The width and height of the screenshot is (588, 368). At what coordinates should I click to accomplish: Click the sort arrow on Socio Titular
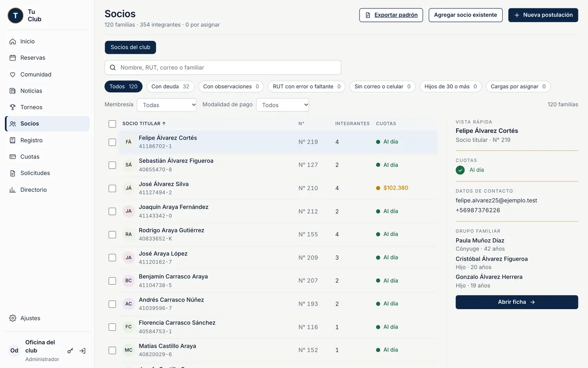point(164,123)
